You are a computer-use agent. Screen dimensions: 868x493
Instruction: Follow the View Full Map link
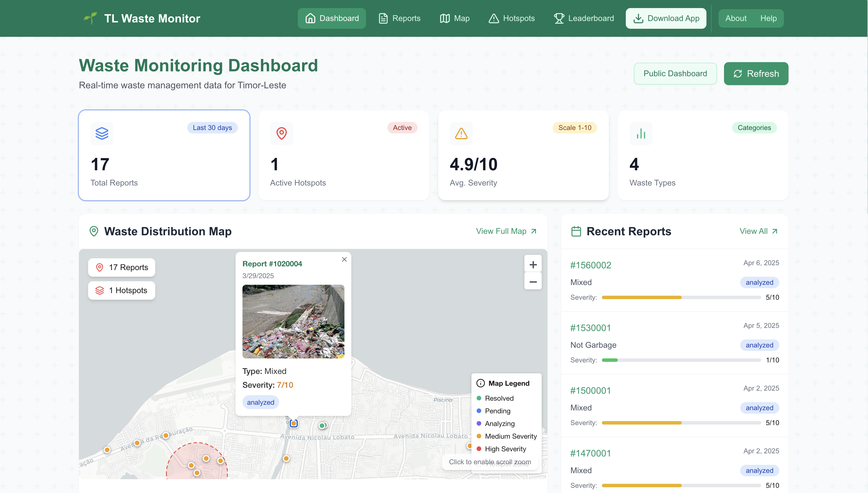click(506, 231)
